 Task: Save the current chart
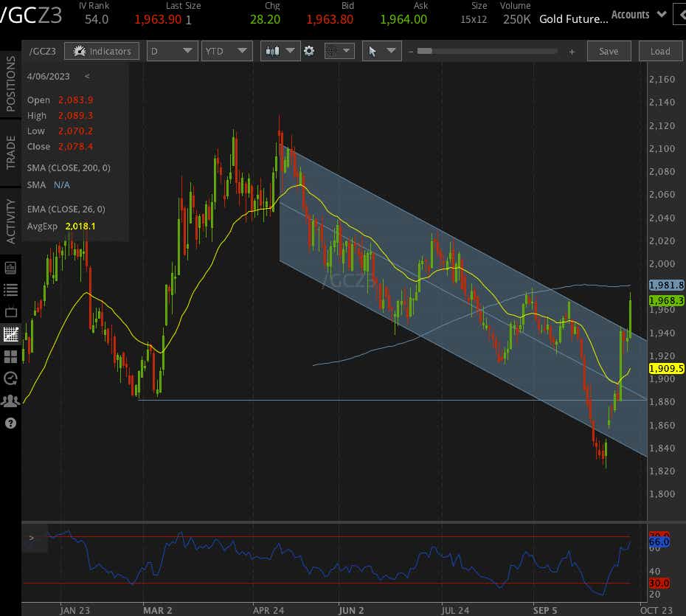coord(609,51)
